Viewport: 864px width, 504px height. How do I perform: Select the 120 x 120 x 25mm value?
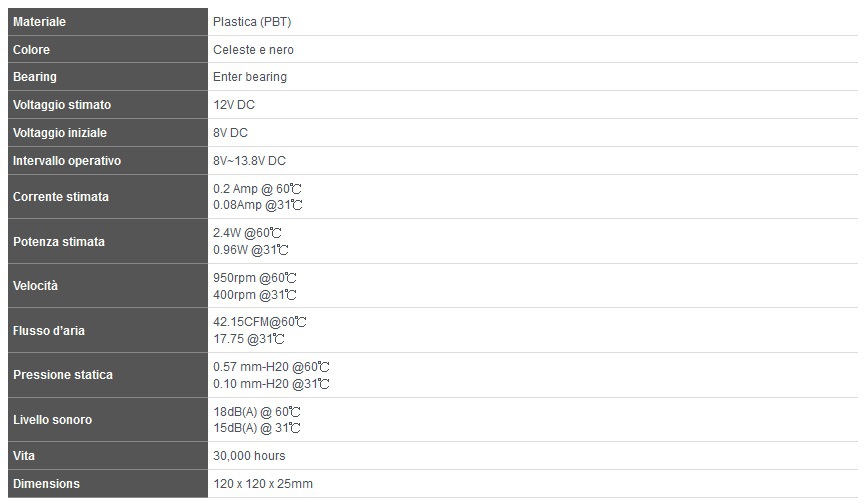263,484
